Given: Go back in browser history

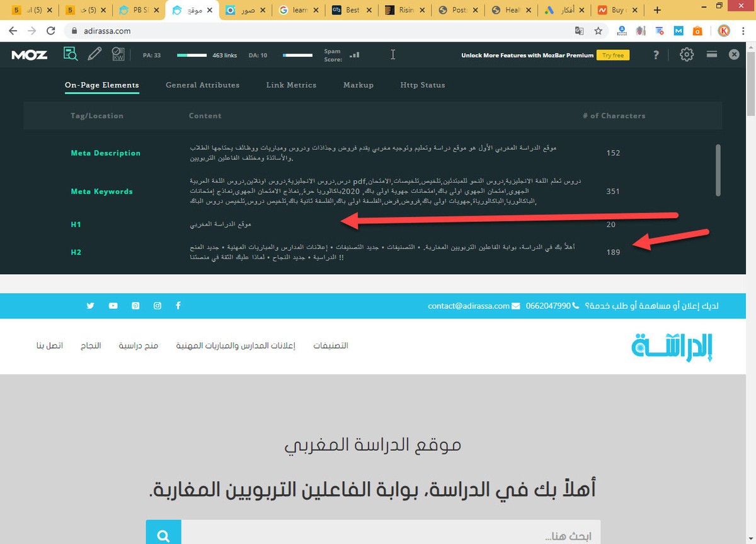Looking at the screenshot, I should (x=13, y=30).
